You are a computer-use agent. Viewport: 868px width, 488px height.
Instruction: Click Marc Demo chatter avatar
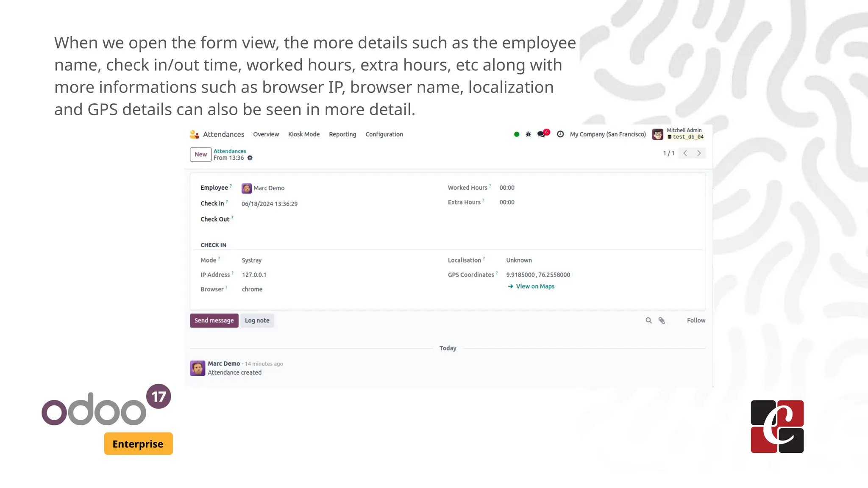pyautogui.click(x=198, y=368)
